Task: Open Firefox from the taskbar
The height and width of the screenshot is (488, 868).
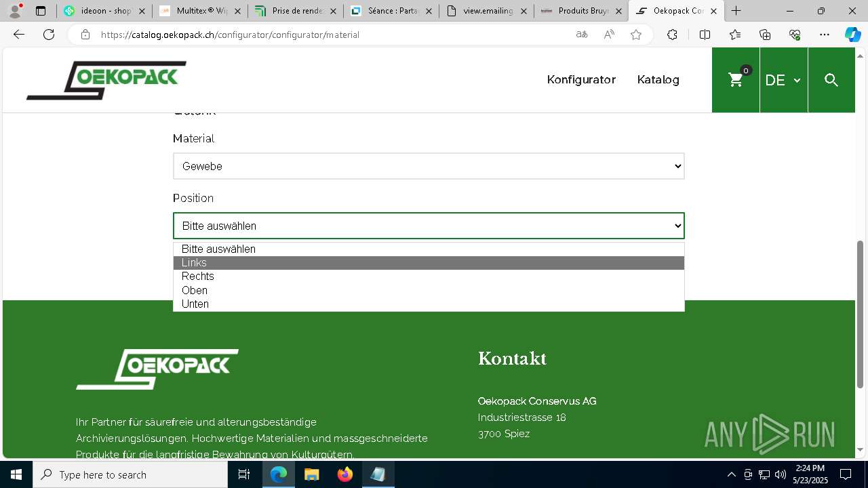Action: coord(345,474)
